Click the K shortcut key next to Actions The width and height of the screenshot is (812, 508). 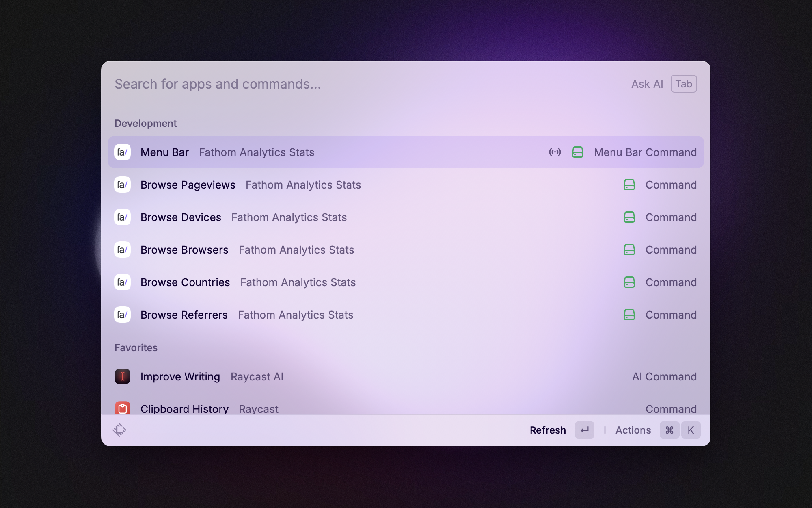coord(691,430)
